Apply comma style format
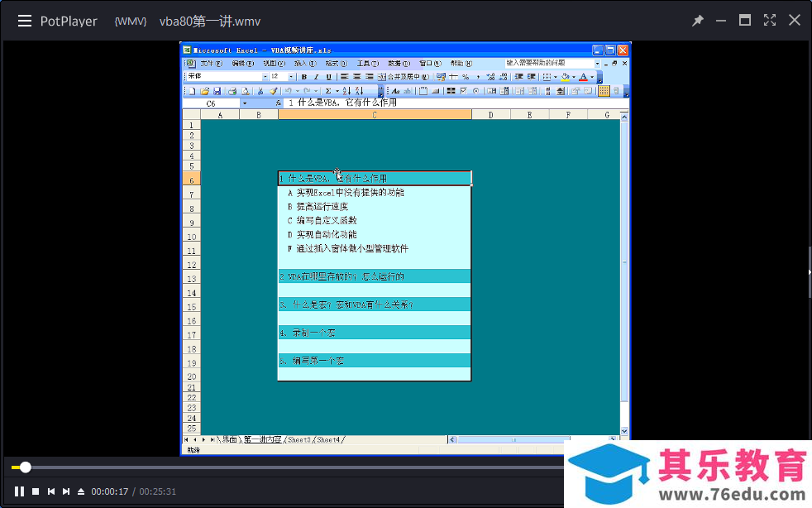This screenshot has width=812, height=508. pyautogui.click(x=478, y=77)
